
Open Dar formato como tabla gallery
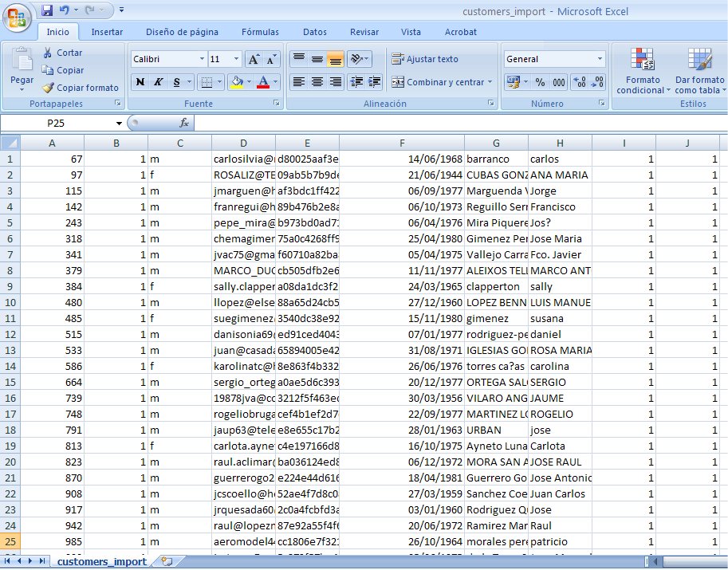[x=699, y=70]
